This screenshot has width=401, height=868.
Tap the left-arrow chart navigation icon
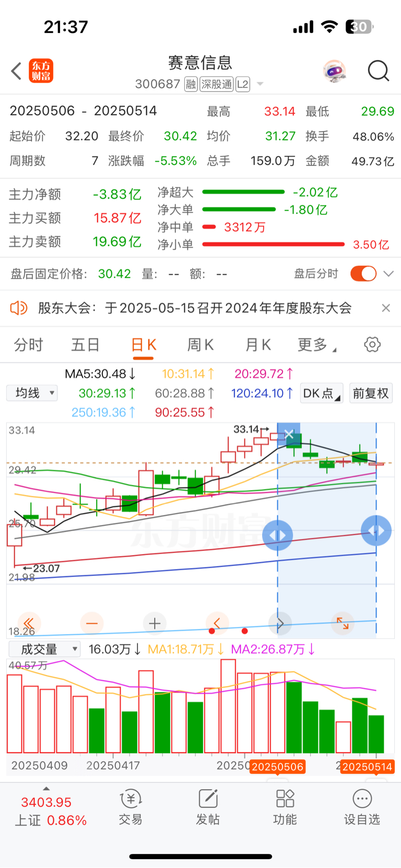[x=217, y=623]
